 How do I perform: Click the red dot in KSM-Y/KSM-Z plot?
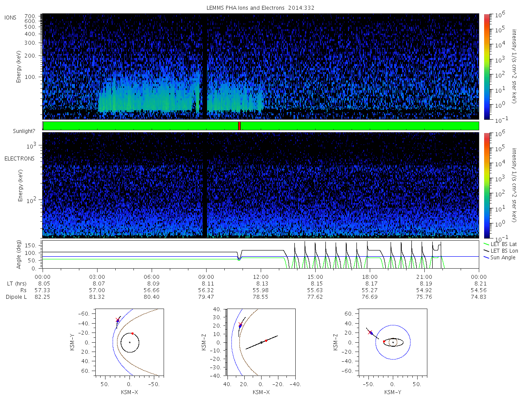coord(384,341)
